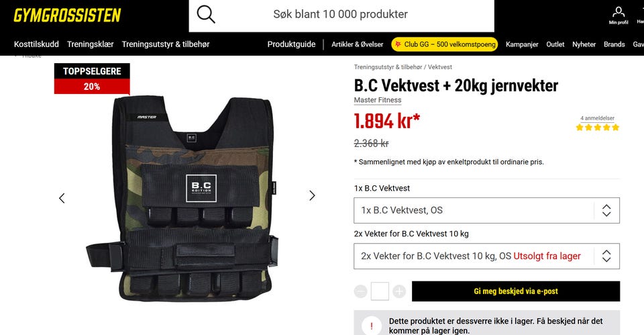Image resolution: width=644 pixels, height=335 pixels.
Task: Open the Vektvest breadcrumb link
Action: [440, 67]
